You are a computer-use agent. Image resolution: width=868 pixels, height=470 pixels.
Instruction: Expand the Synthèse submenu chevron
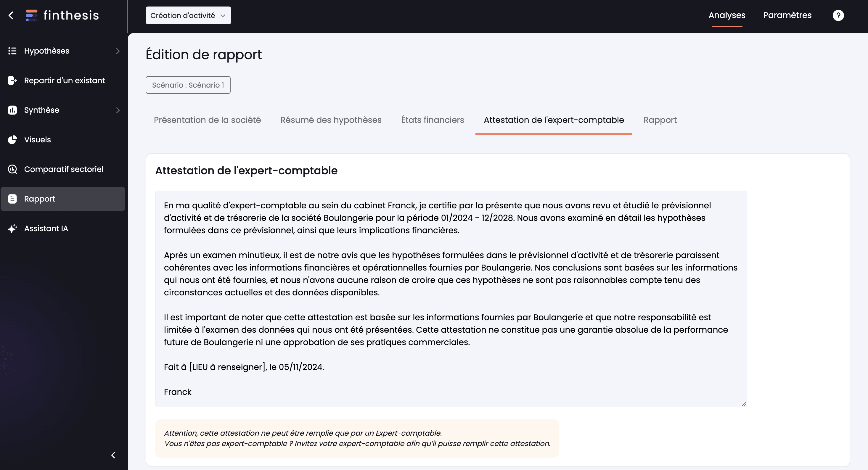[x=118, y=110]
